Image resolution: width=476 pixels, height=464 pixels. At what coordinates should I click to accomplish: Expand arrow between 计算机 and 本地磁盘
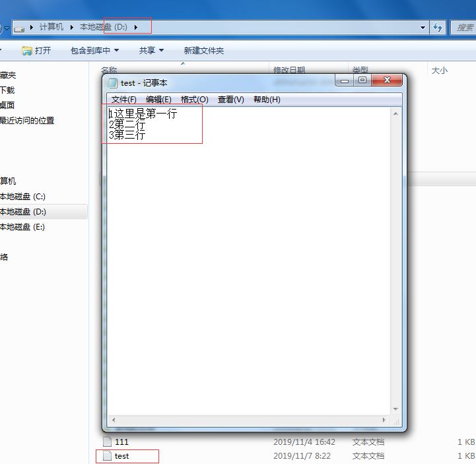tap(72, 27)
